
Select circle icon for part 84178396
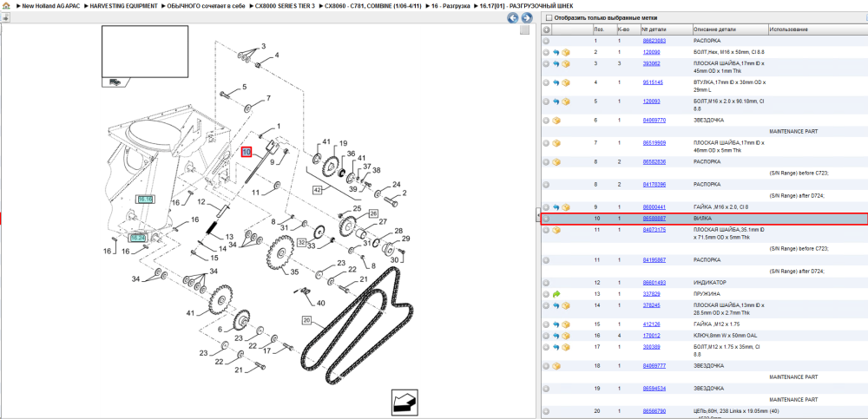point(546,184)
